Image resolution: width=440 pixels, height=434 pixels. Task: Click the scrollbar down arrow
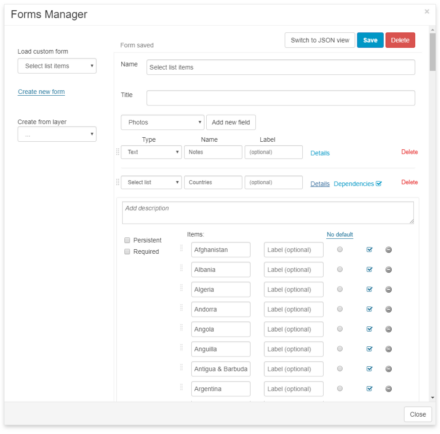432,397
